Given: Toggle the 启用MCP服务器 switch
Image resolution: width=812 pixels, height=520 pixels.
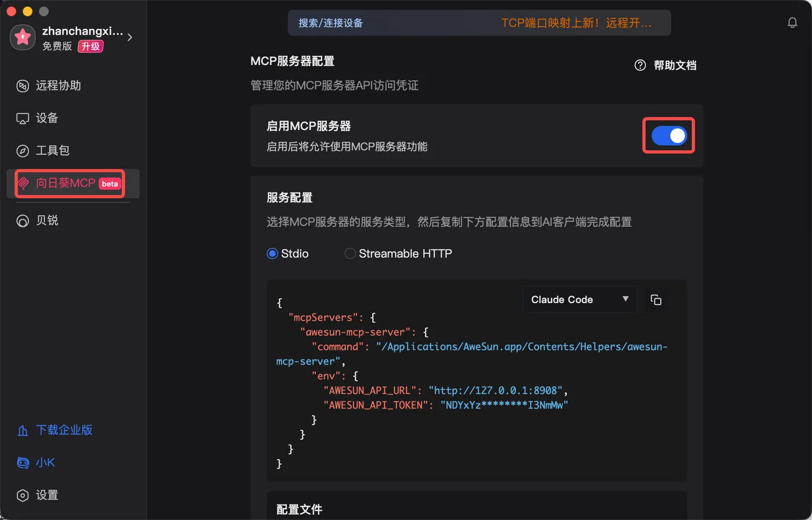Looking at the screenshot, I should [669, 136].
